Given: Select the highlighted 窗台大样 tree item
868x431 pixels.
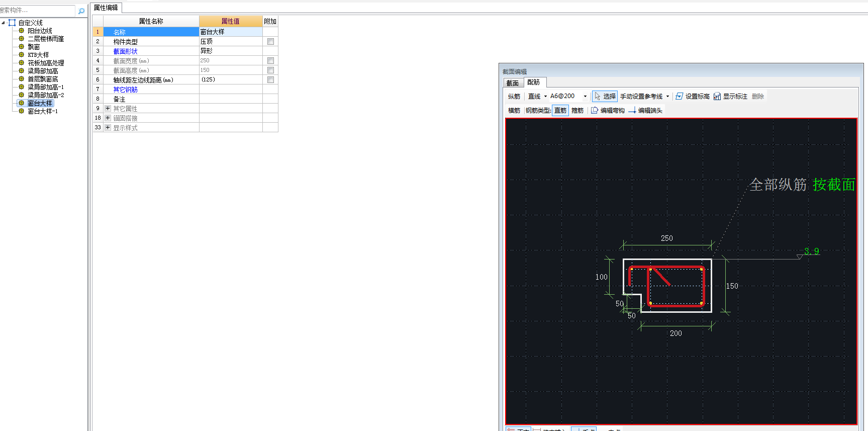Looking at the screenshot, I should 40,103.
